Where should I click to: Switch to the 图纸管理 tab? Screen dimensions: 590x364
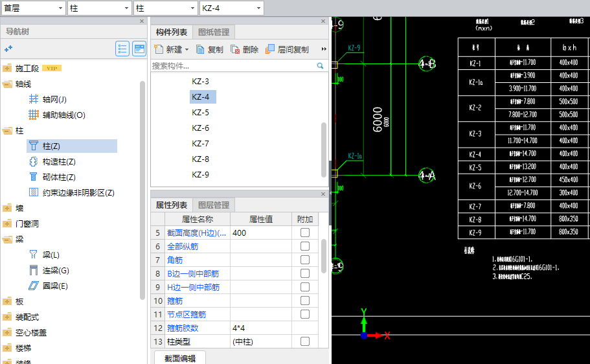click(214, 32)
